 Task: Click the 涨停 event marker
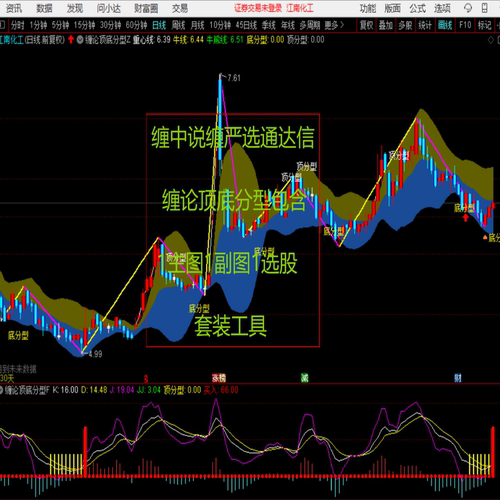(219, 378)
